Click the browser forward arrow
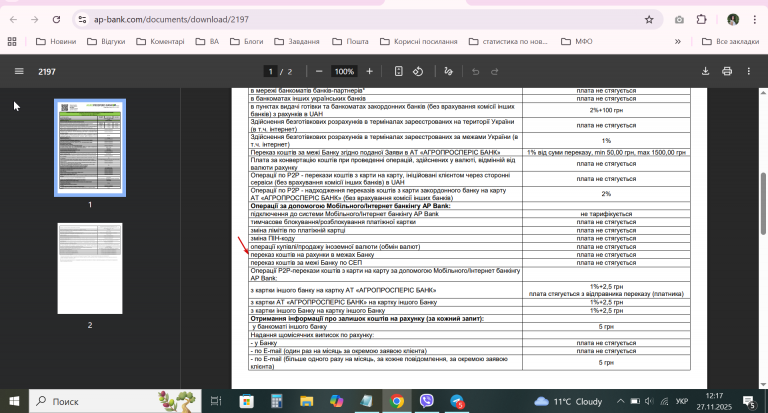This screenshot has width=768, height=413. coord(34,20)
